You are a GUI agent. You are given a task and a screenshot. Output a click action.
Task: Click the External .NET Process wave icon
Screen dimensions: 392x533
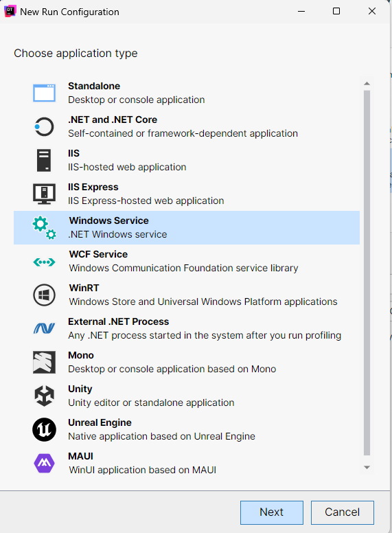pyautogui.click(x=44, y=328)
